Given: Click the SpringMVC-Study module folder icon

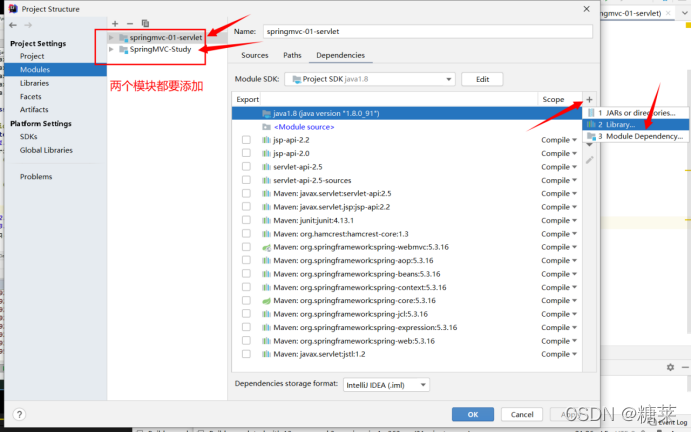Looking at the screenshot, I should click(124, 49).
